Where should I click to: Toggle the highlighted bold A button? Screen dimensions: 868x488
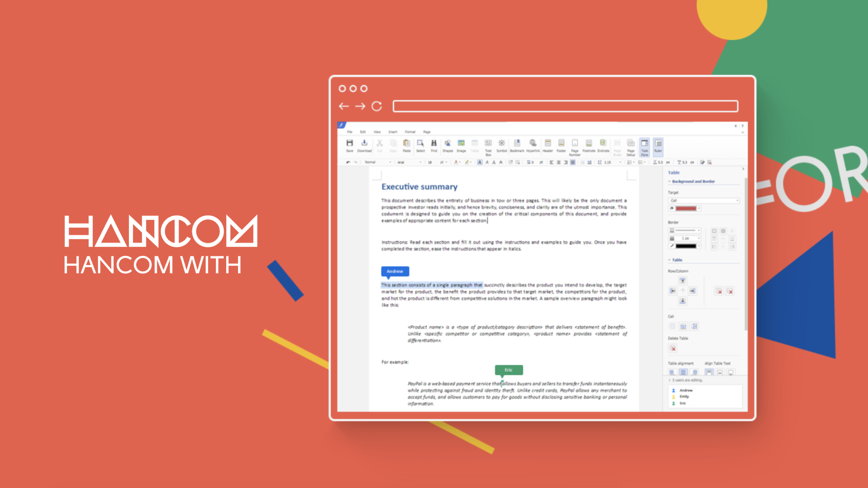480,162
